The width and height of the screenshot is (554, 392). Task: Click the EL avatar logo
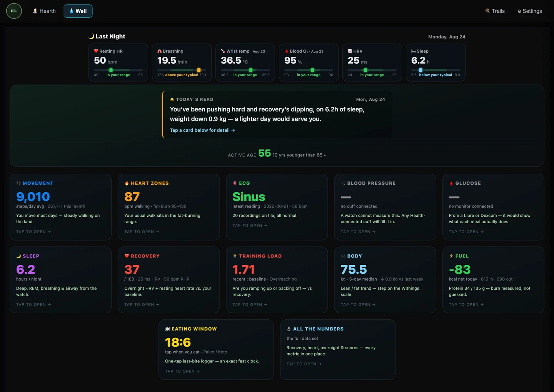14,11
